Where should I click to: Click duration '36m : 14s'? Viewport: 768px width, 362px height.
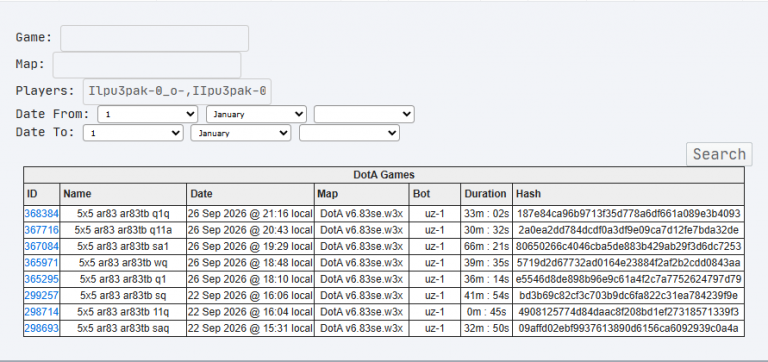point(486,279)
